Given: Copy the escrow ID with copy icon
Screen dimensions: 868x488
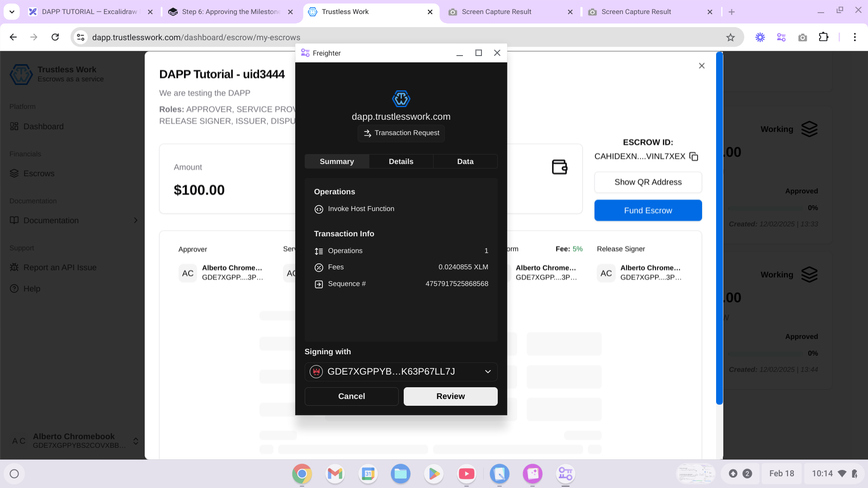Looking at the screenshot, I should (x=694, y=156).
